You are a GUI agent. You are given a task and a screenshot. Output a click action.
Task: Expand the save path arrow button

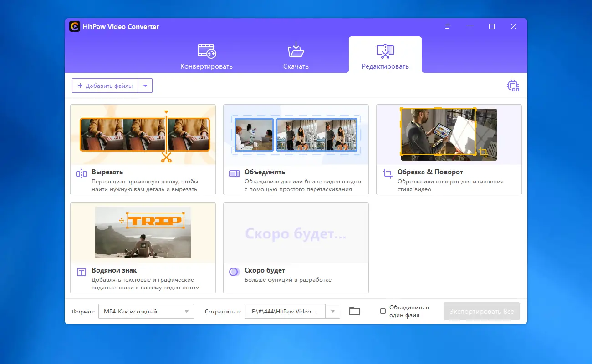point(333,311)
